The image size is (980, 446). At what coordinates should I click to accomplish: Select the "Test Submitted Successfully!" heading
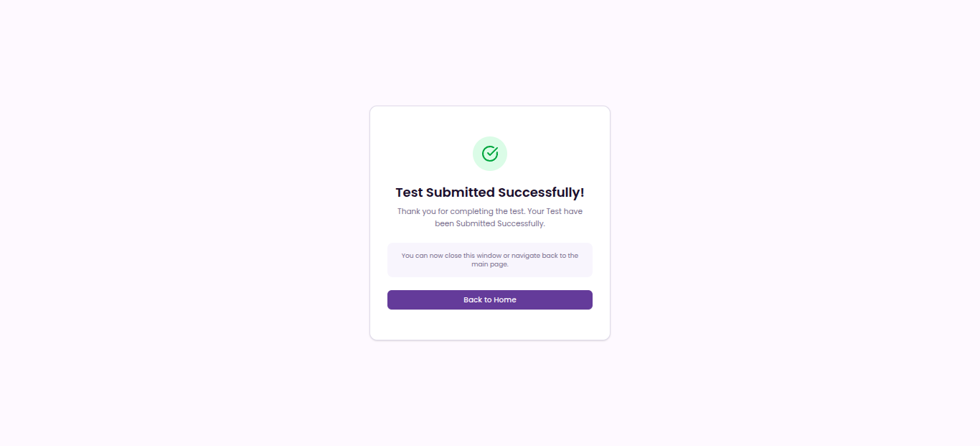pyautogui.click(x=490, y=192)
